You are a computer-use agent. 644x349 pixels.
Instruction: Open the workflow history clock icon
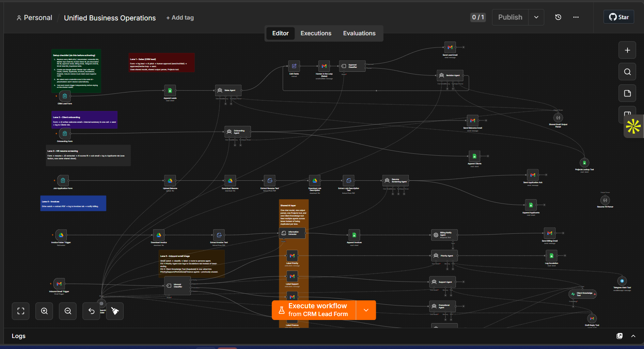558,17
